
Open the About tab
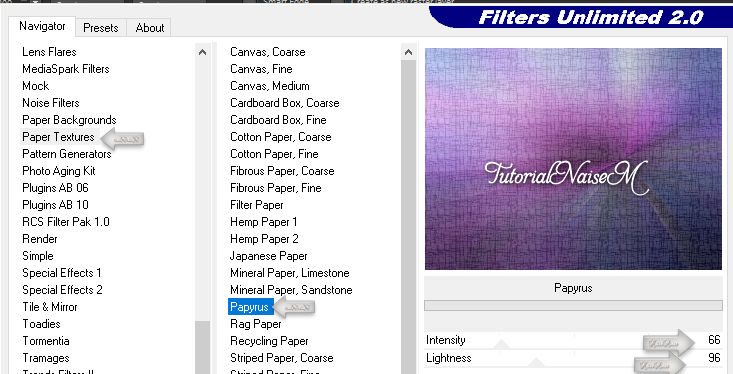(150, 28)
